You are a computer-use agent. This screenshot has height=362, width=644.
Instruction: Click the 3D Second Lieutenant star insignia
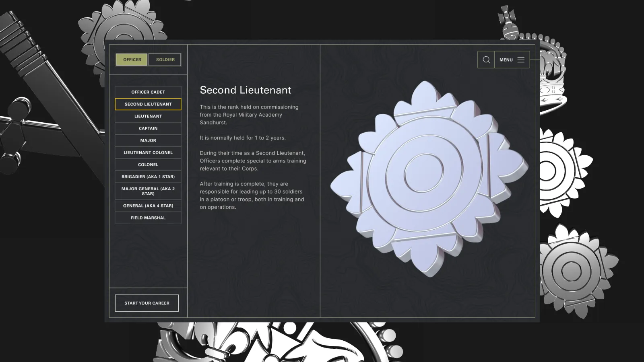click(429, 179)
